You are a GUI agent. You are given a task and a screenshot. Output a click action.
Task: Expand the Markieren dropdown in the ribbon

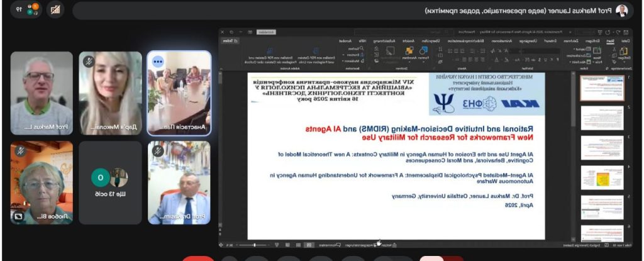[360, 61]
